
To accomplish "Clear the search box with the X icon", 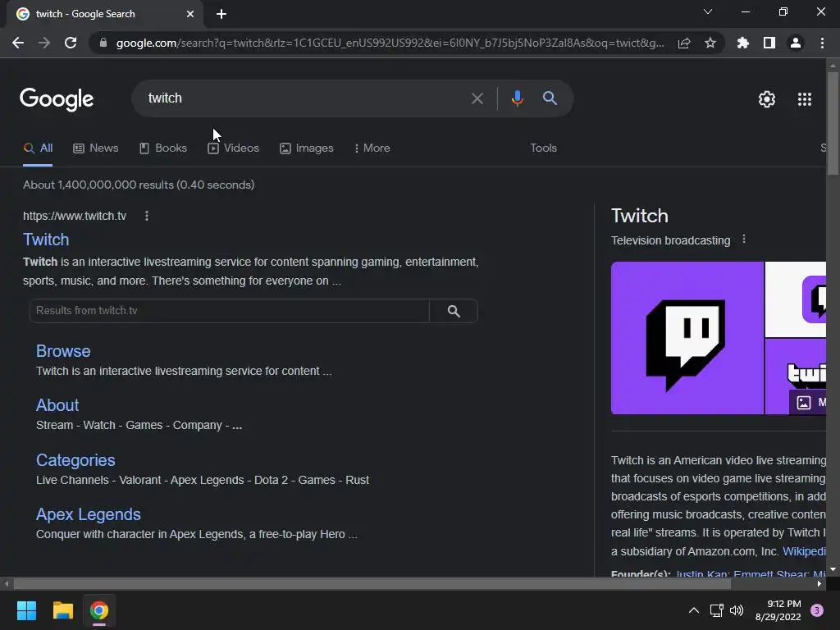I will pos(477,98).
